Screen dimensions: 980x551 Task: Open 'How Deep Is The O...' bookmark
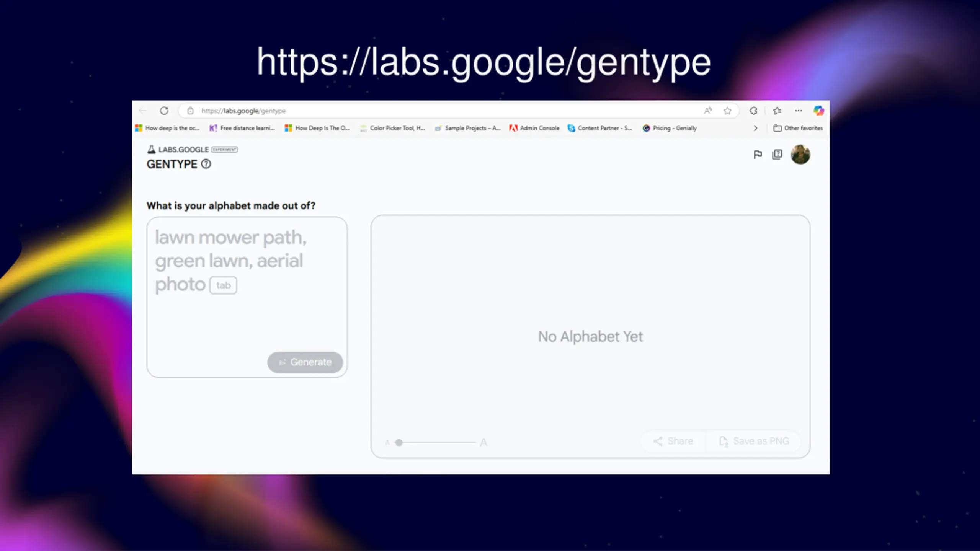pos(317,128)
